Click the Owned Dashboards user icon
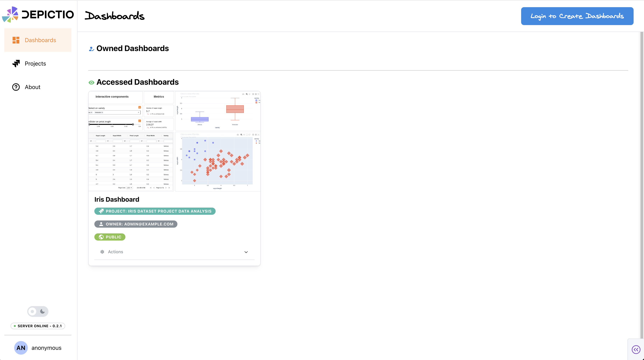Viewport: 644px width, 360px height. click(91, 49)
